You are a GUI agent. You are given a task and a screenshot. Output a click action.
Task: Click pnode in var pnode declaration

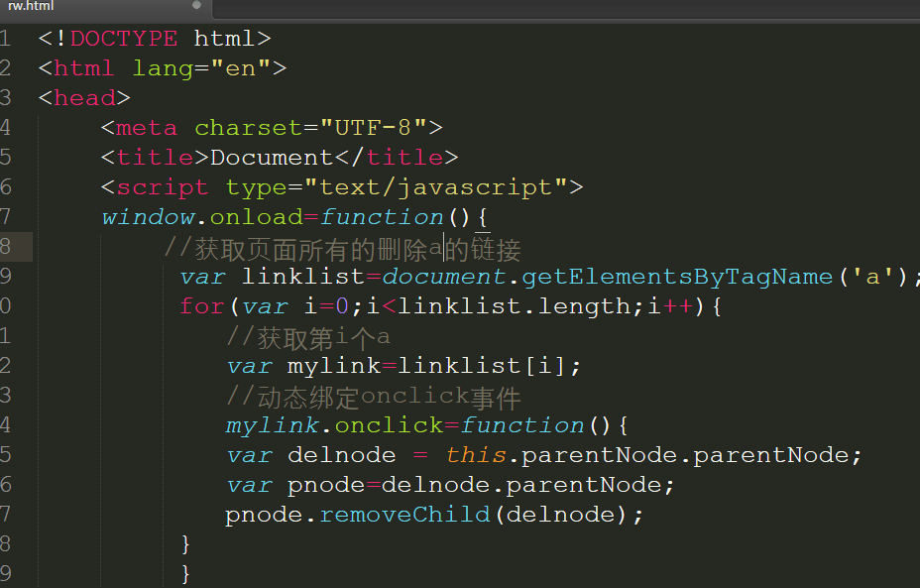tap(326, 485)
